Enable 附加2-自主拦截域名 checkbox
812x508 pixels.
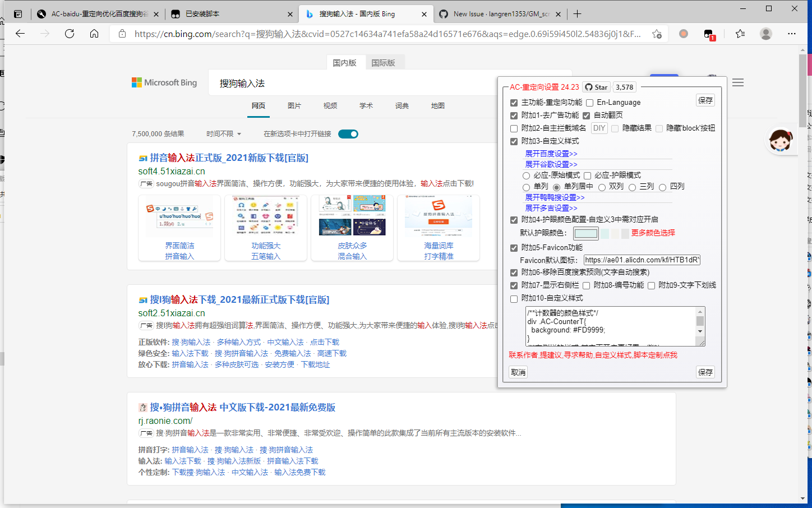(x=514, y=128)
